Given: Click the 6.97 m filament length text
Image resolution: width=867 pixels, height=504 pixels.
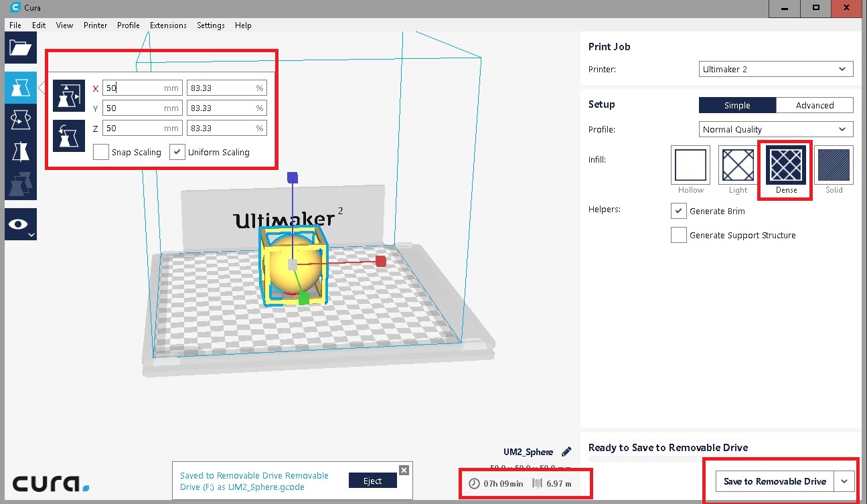Looking at the screenshot, I should [x=559, y=483].
